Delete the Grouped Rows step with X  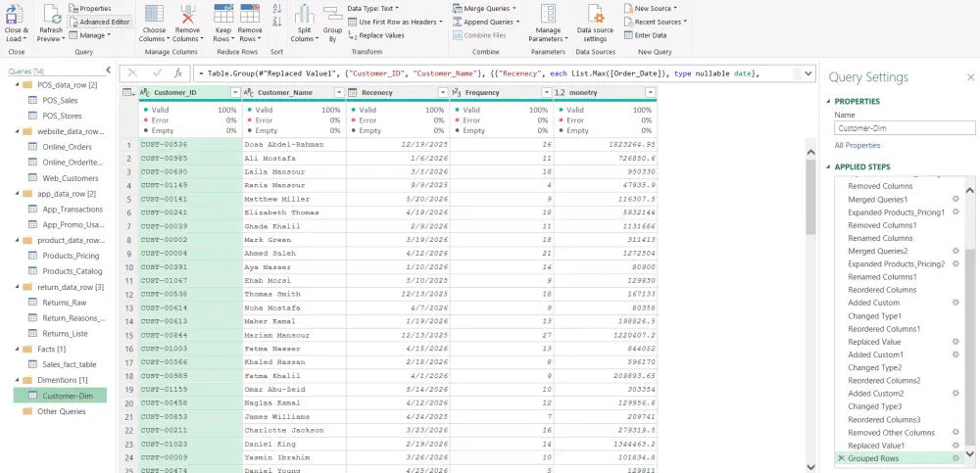tap(841, 458)
